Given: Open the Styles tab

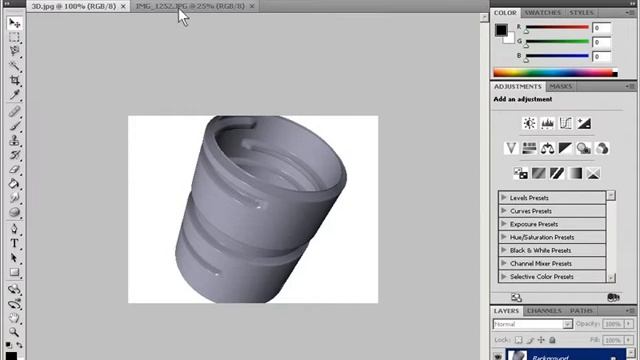Looking at the screenshot, I should click(581, 13).
